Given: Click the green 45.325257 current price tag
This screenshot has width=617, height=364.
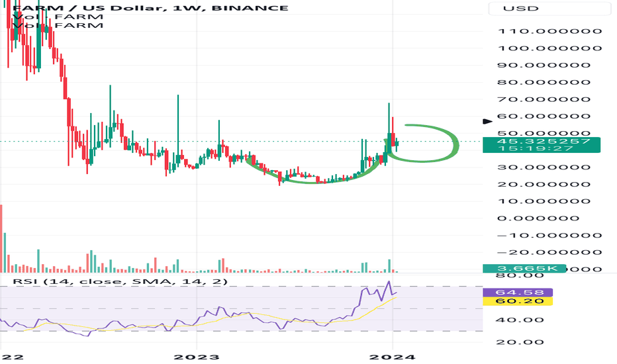Looking at the screenshot, I should click(x=542, y=145).
